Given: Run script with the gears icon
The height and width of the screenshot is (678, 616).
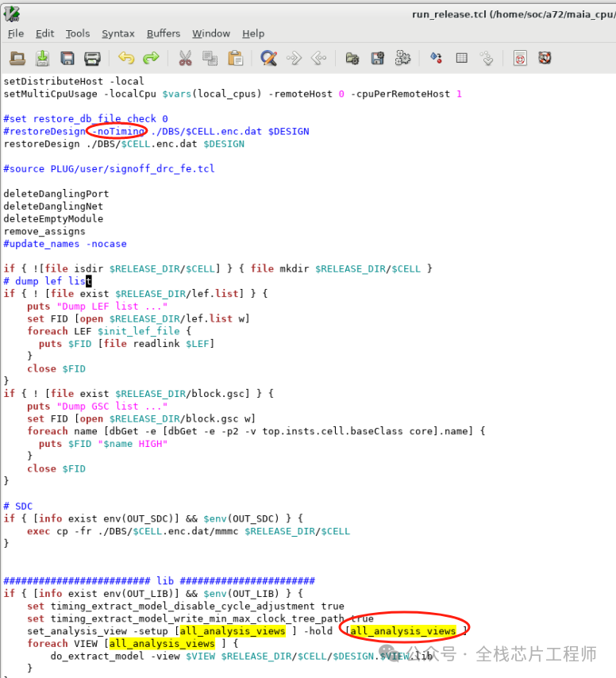Looking at the screenshot, I should coord(403,58).
